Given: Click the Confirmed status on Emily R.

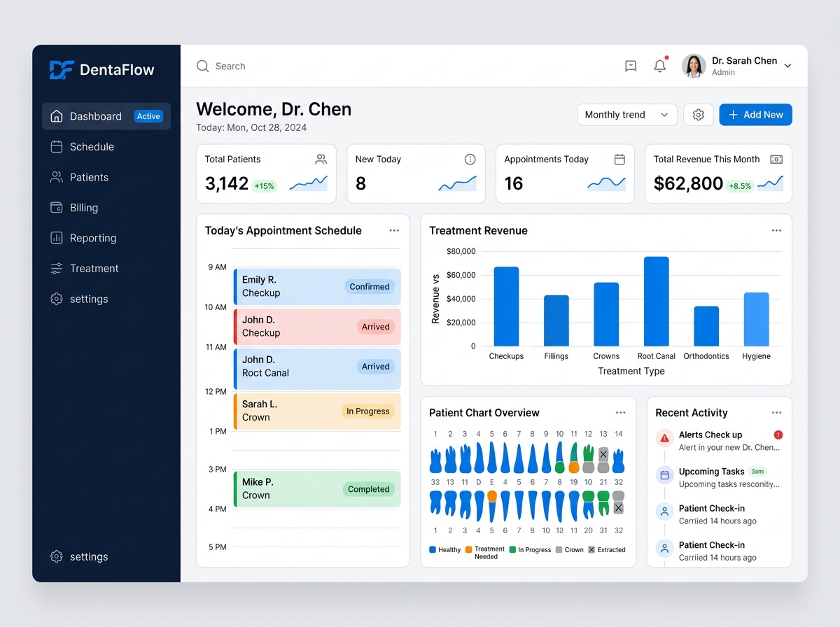Looking at the screenshot, I should click(x=370, y=286).
